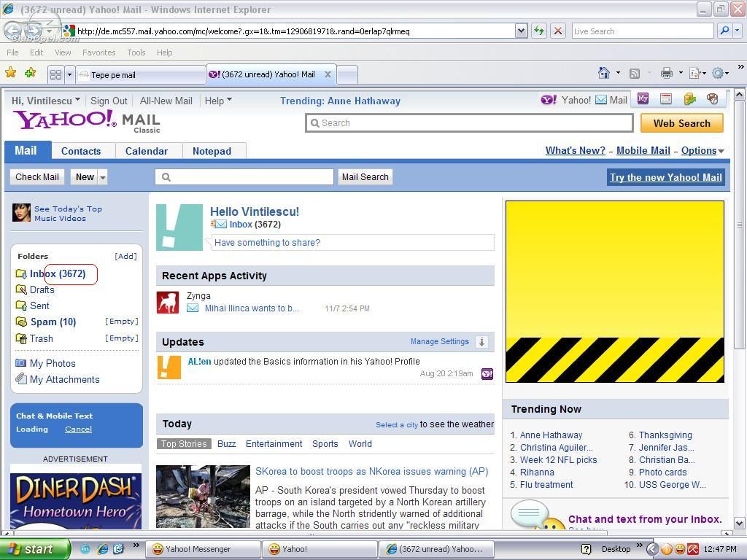The image size is (747, 560).
Task: Switch to the Calendar tab
Action: coord(146,151)
